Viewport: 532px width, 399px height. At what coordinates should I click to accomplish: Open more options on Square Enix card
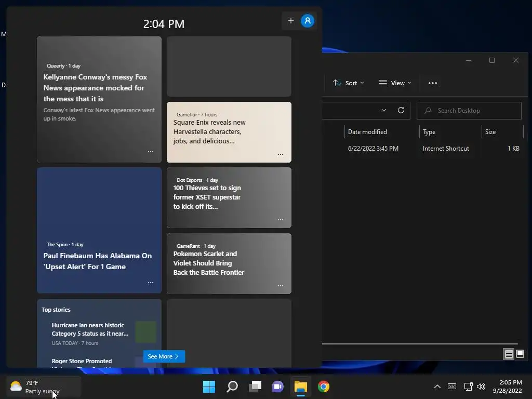(x=280, y=154)
